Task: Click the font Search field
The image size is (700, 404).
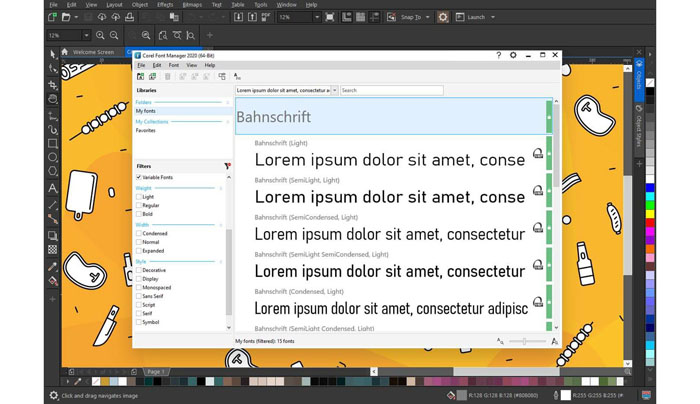Action: (391, 90)
